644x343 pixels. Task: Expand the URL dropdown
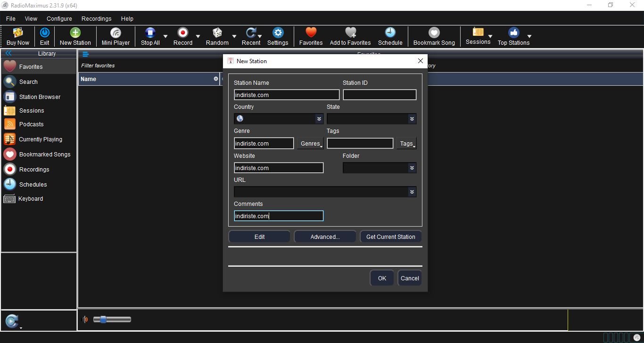(x=412, y=192)
